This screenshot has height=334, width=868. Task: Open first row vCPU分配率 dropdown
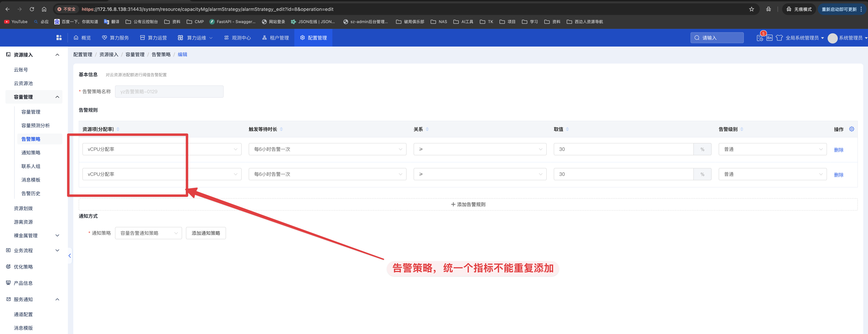[162, 149]
